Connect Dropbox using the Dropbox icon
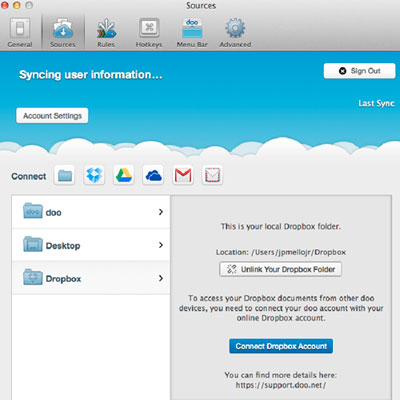The image size is (400, 400). coord(94,175)
